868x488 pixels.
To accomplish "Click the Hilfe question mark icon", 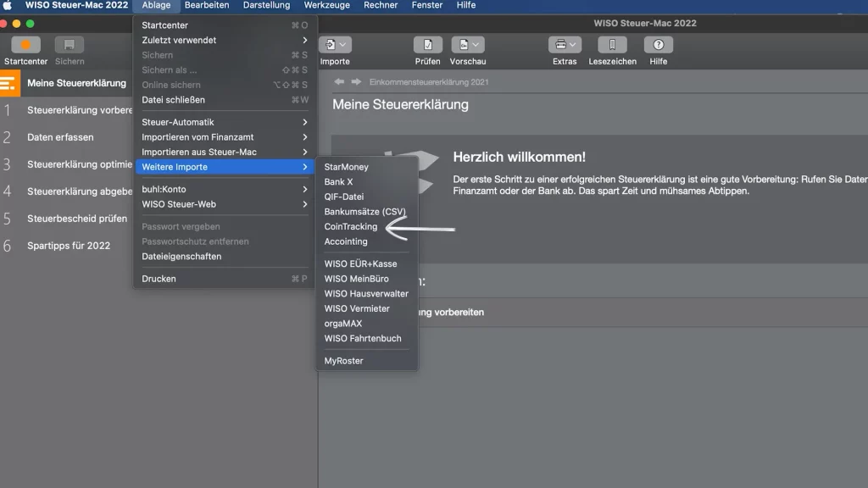I will pyautogui.click(x=658, y=46).
